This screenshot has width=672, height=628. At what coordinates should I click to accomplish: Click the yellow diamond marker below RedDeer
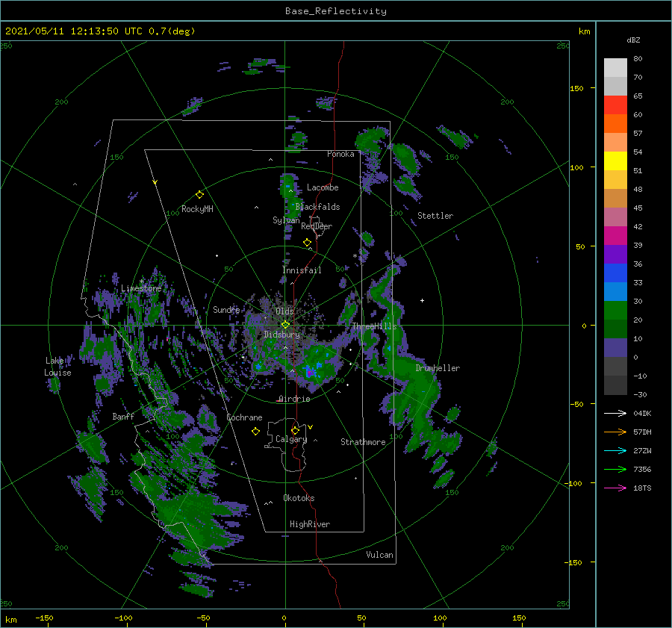(307, 243)
